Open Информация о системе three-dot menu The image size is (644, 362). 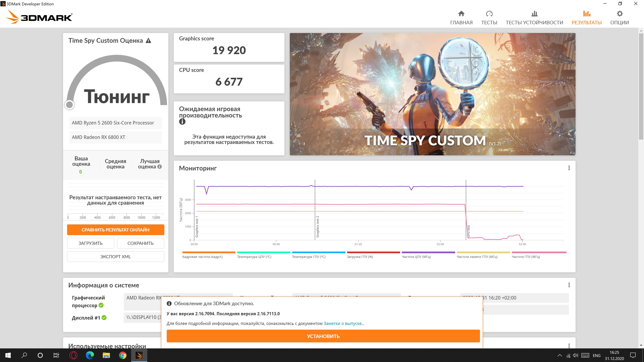click(569, 285)
